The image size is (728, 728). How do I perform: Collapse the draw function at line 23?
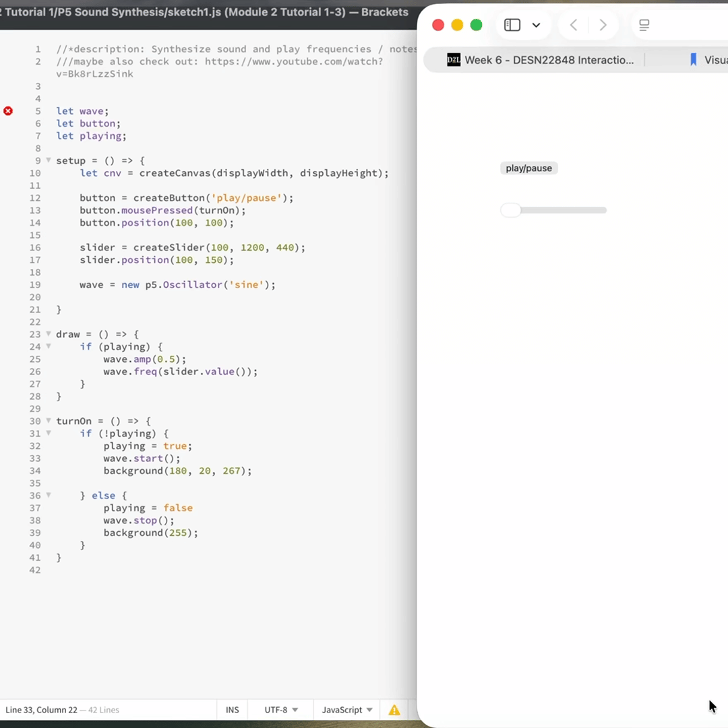point(49,334)
